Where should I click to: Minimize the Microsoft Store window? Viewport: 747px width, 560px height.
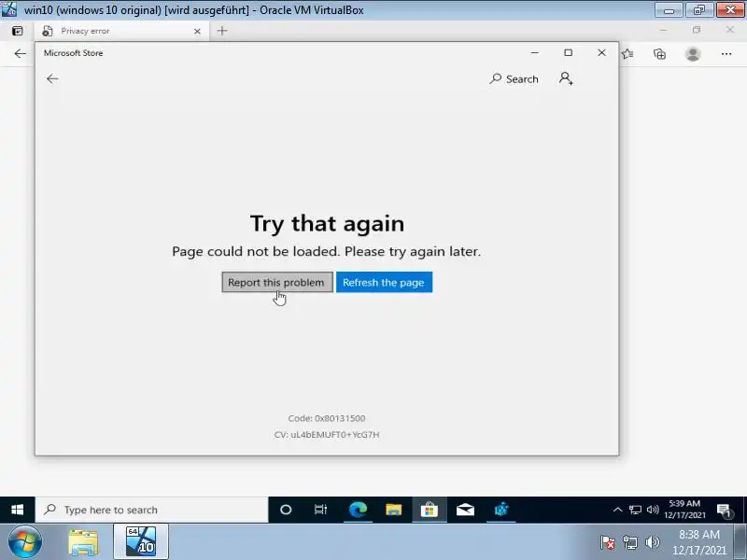(x=534, y=53)
